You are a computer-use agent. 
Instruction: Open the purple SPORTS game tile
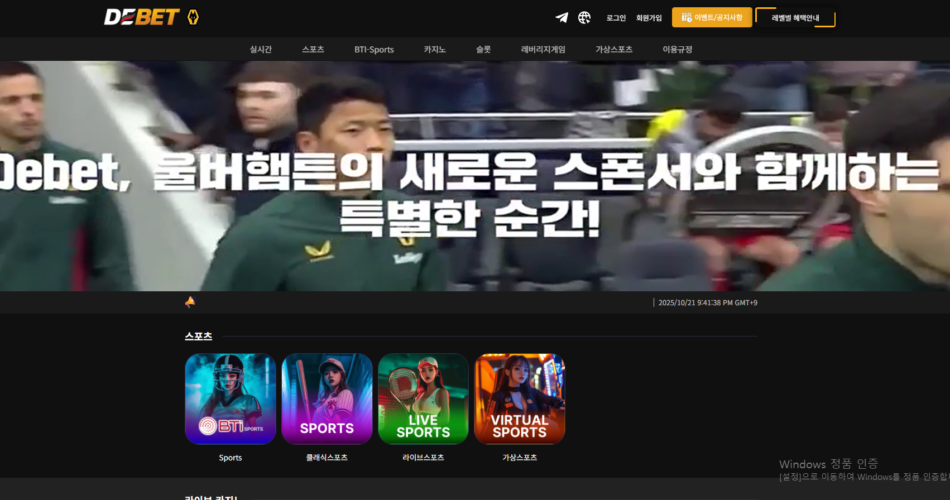(327, 398)
